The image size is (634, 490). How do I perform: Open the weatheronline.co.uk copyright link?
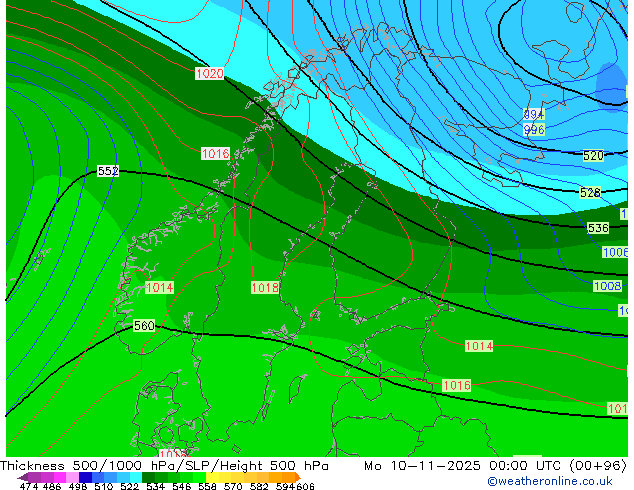[550, 481]
